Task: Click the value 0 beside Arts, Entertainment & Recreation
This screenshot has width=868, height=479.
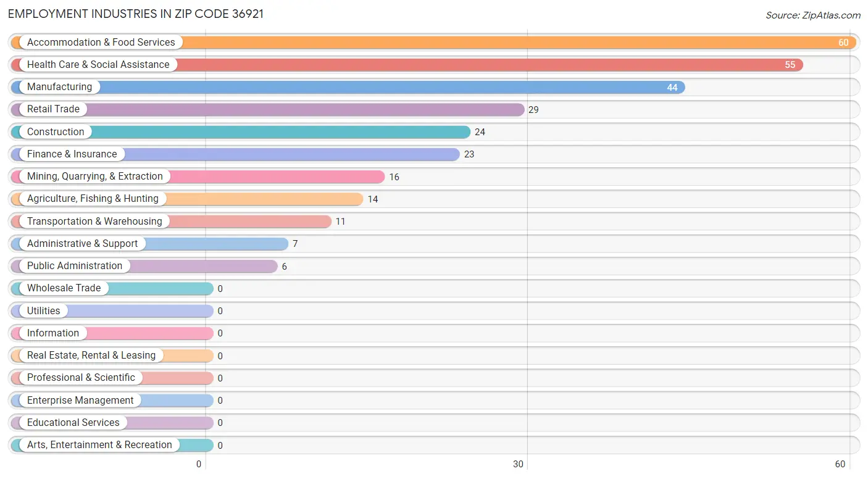Action: tap(220, 446)
